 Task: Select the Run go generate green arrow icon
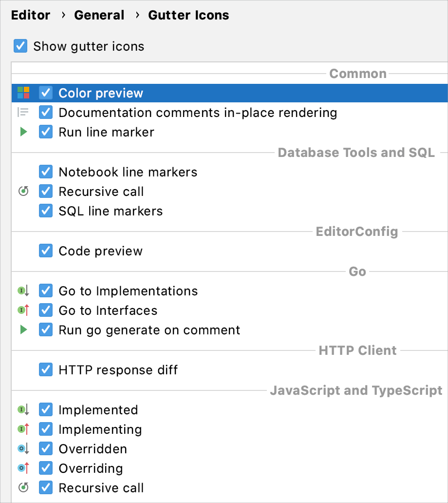(x=22, y=329)
